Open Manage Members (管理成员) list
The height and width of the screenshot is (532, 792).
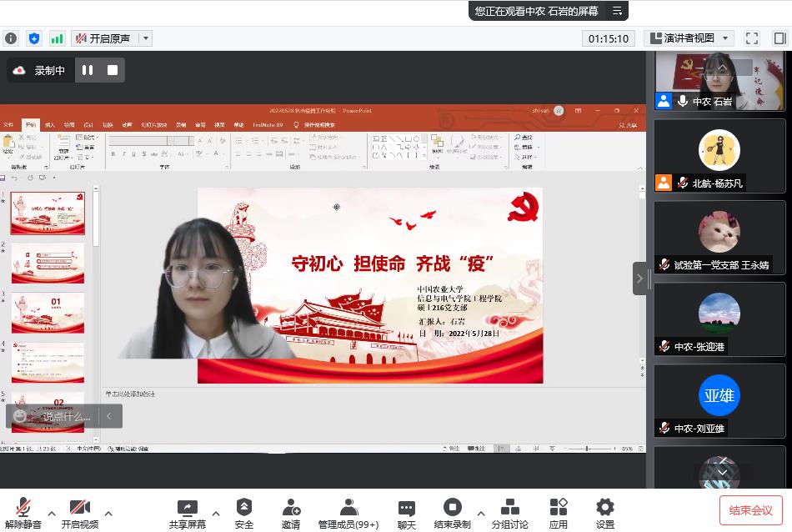tap(348, 508)
